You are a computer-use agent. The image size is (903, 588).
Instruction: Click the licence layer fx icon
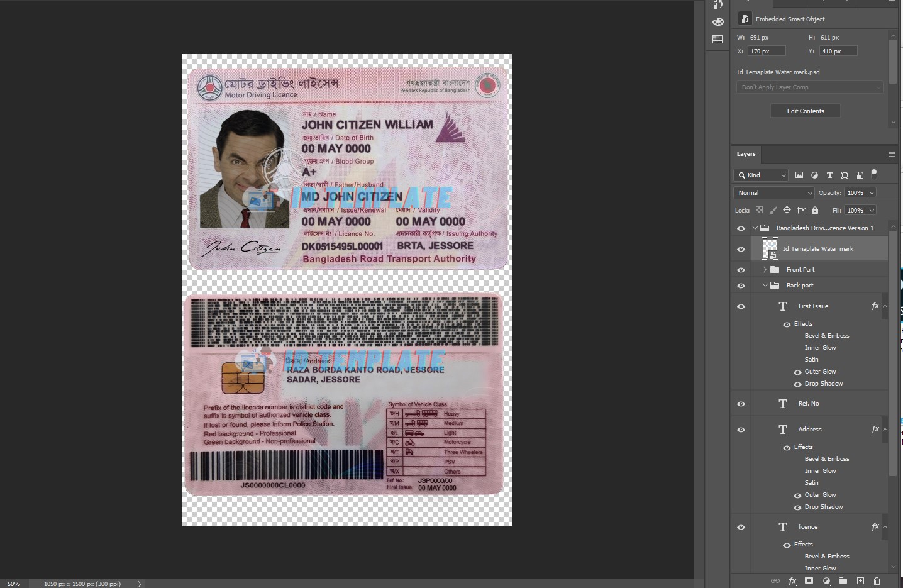[x=875, y=526]
